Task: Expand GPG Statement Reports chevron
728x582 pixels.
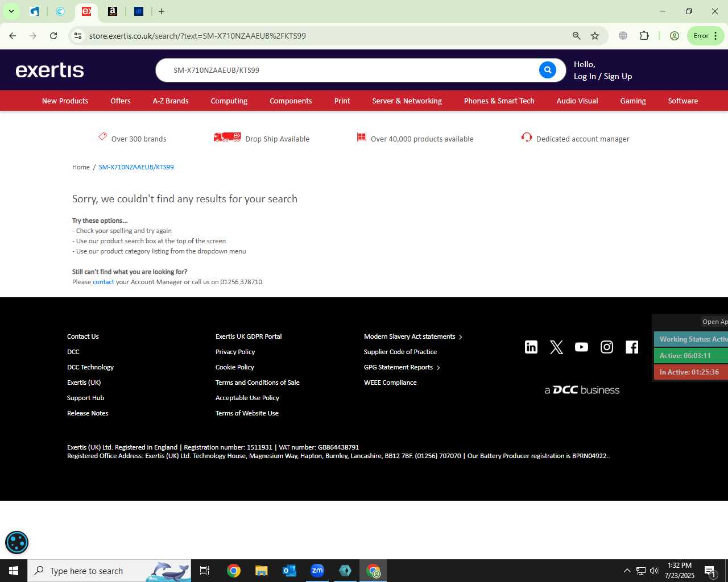Action: pos(438,368)
